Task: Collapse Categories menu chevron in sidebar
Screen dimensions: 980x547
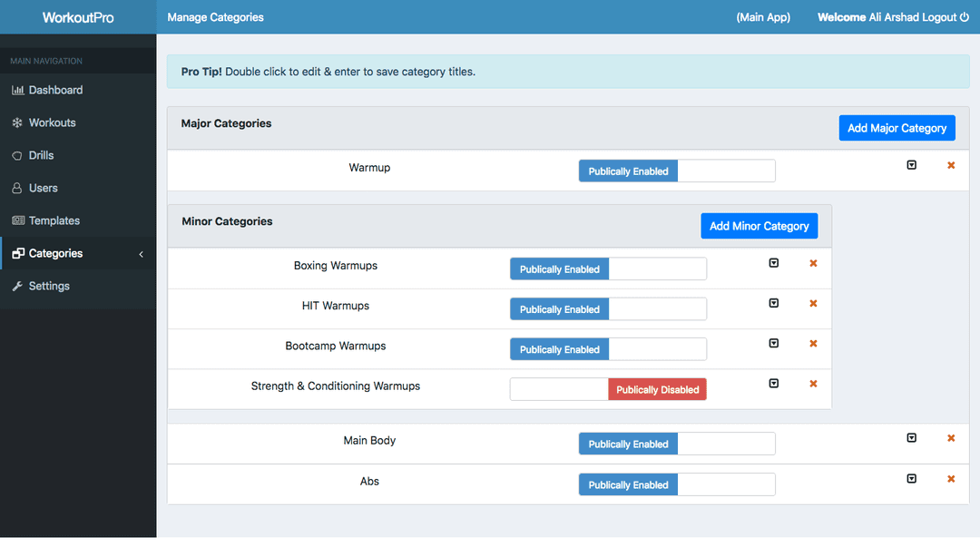Action: [142, 254]
